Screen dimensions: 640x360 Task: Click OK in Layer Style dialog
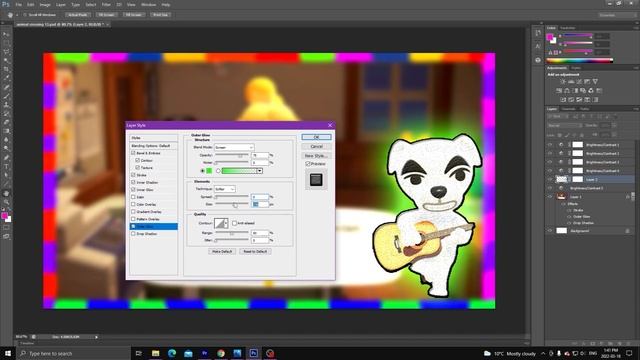click(x=316, y=137)
